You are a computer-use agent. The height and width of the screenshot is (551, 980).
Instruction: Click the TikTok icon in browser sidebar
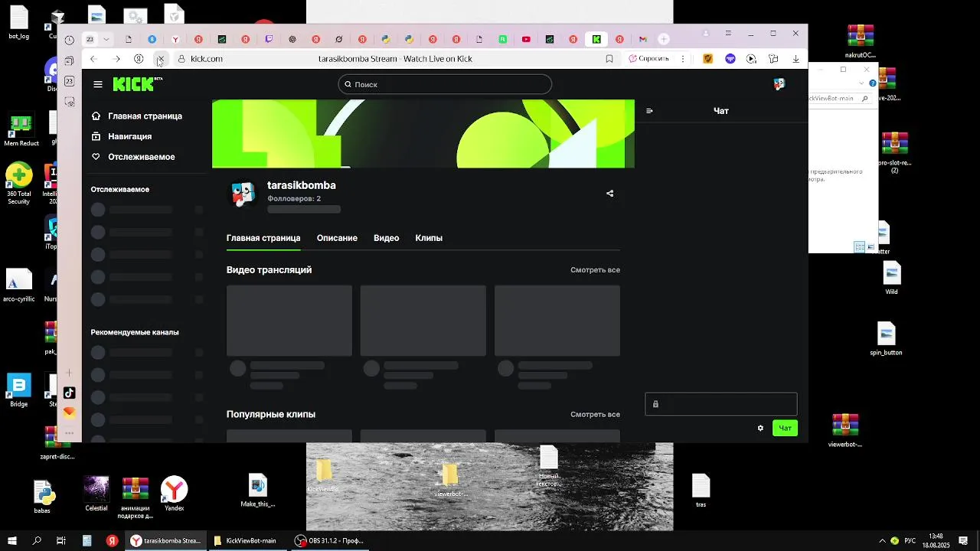pyautogui.click(x=69, y=393)
